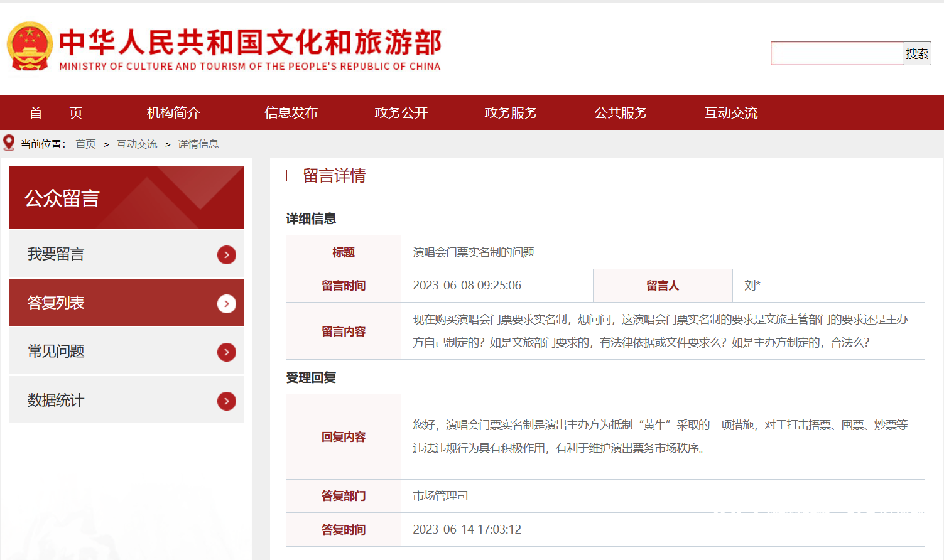The width and height of the screenshot is (944, 560).
Task: Open the 信息发布 menu item
Action: (291, 113)
